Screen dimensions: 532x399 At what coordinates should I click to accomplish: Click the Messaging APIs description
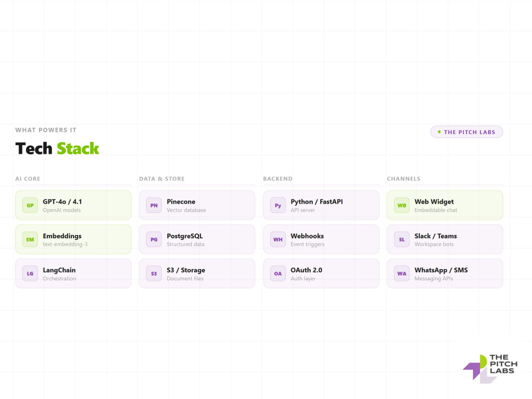click(x=434, y=279)
